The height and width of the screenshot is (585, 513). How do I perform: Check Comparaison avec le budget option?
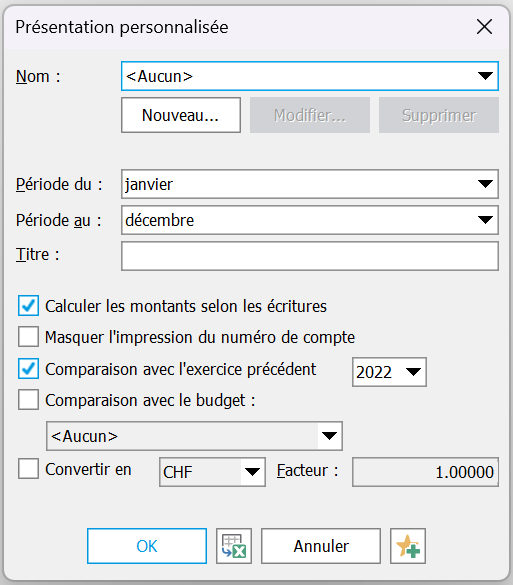28,400
